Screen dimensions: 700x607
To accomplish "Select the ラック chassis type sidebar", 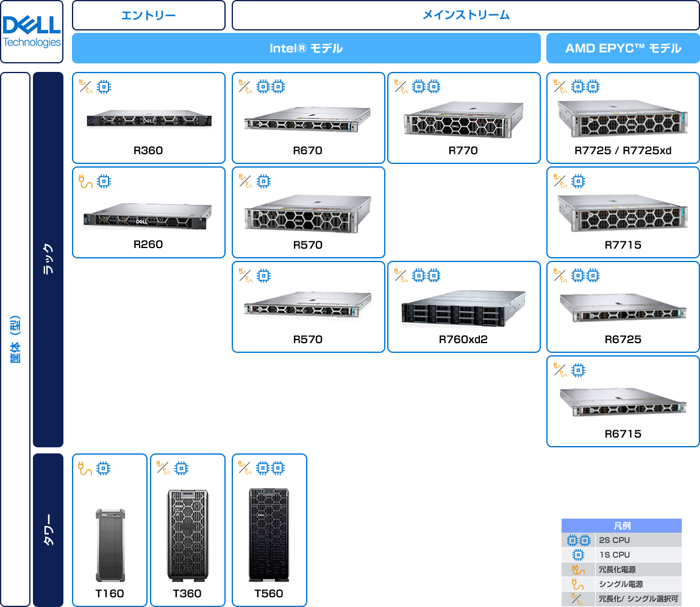I will [x=48, y=259].
